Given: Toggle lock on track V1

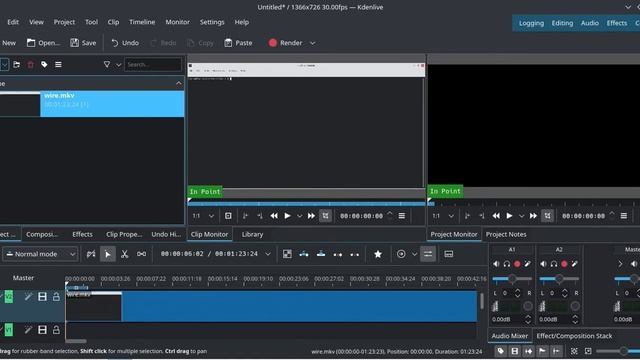Looking at the screenshot, I should [x=56, y=329].
